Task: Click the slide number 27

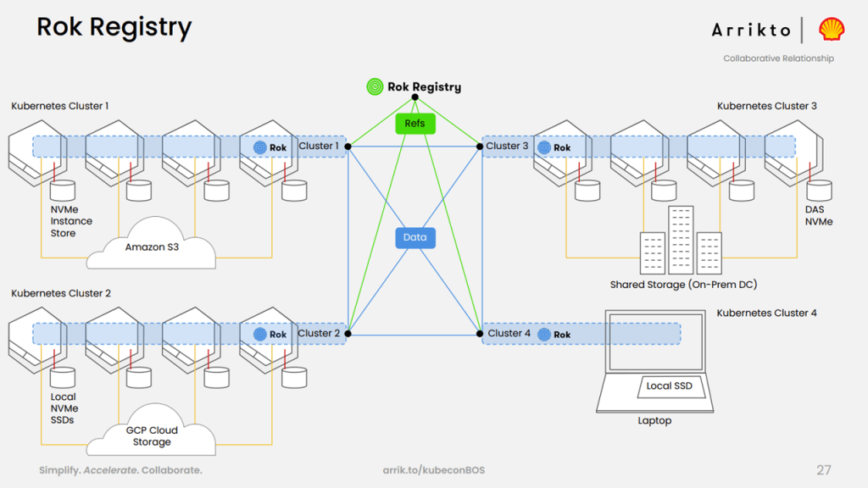Action: (x=824, y=469)
